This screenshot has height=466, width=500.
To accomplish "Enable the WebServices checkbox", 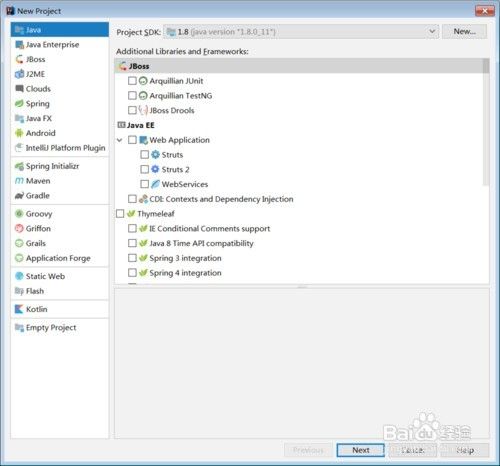I will pyautogui.click(x=145, y=184).
